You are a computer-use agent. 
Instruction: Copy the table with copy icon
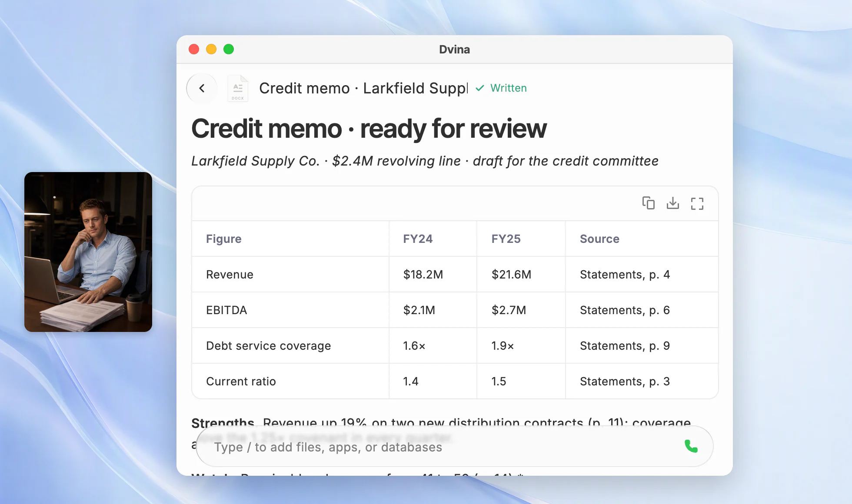[x=649, y=203]
